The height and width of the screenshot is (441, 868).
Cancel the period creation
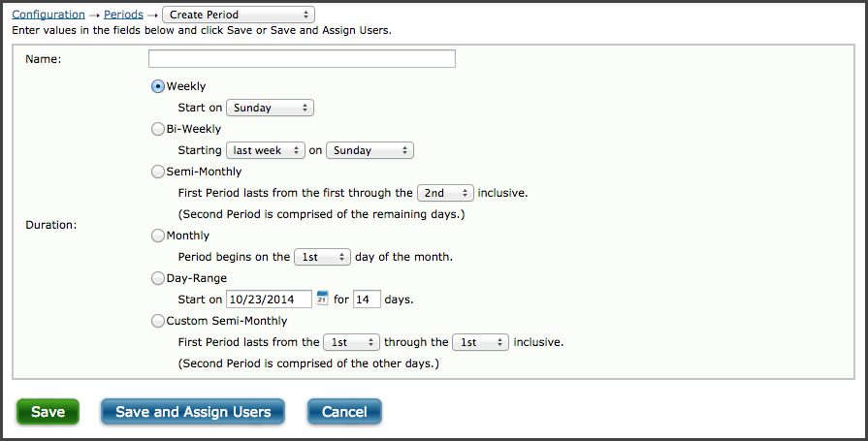pos(344,412)
